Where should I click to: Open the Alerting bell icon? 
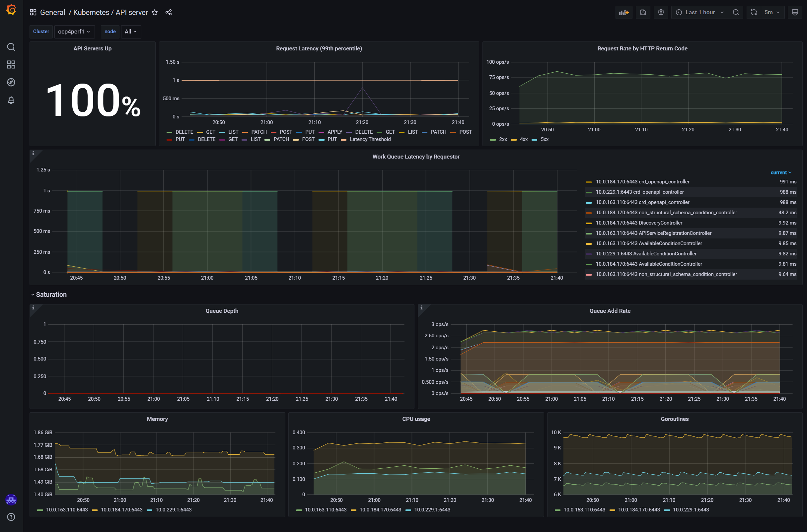pos(11,100)
